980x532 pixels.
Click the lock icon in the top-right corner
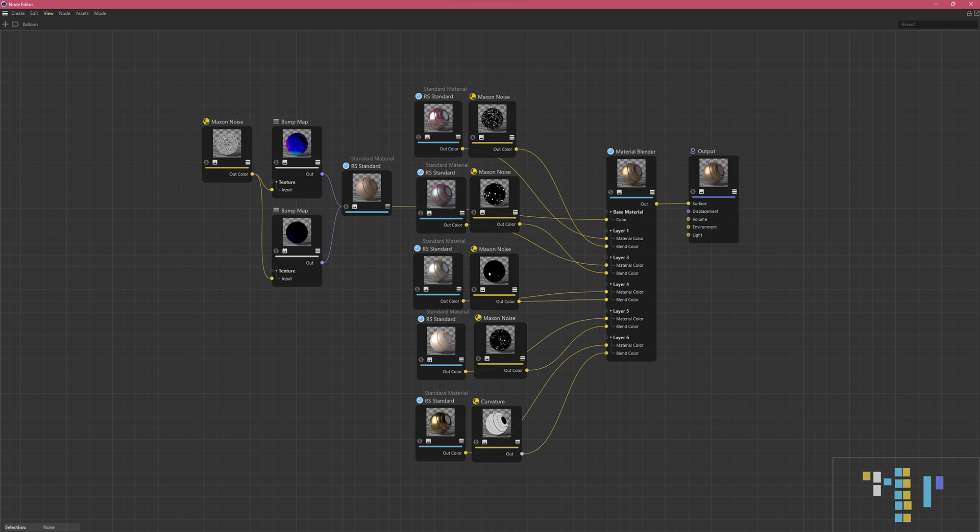coord(968,14)
